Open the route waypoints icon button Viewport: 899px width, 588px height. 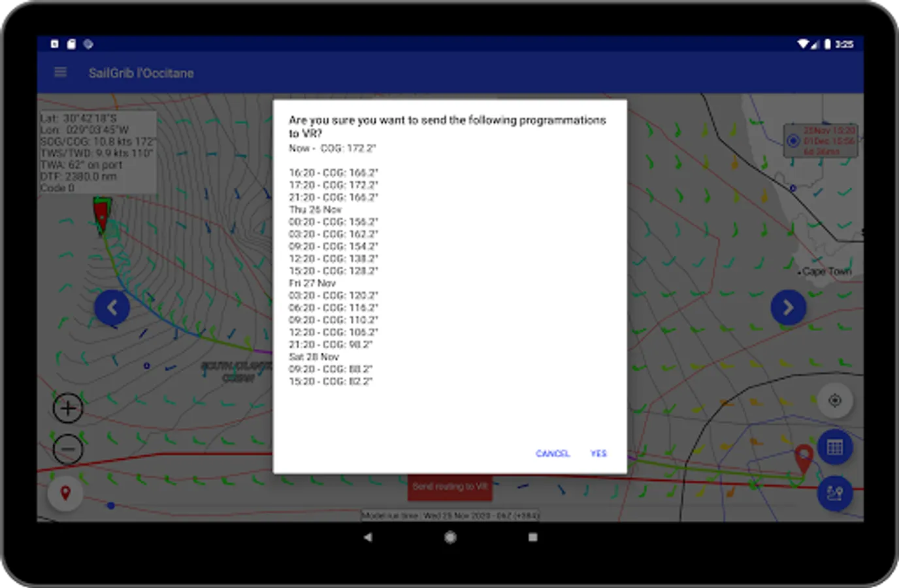click(834, 493)
